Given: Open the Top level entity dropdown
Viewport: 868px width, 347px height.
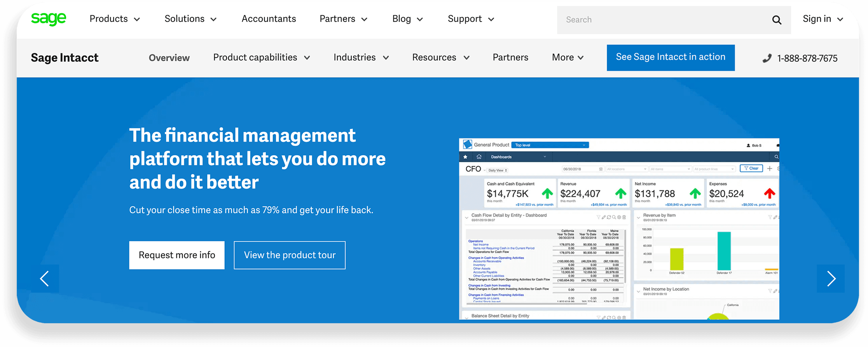Looking at the screenshot, I should (550, 145).
